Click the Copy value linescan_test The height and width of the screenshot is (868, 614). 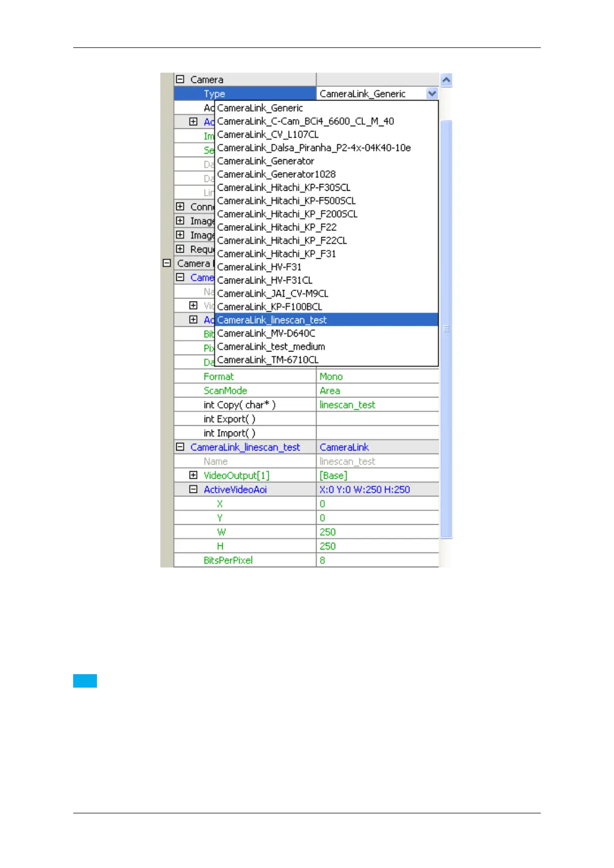click(x=377, y=405)
